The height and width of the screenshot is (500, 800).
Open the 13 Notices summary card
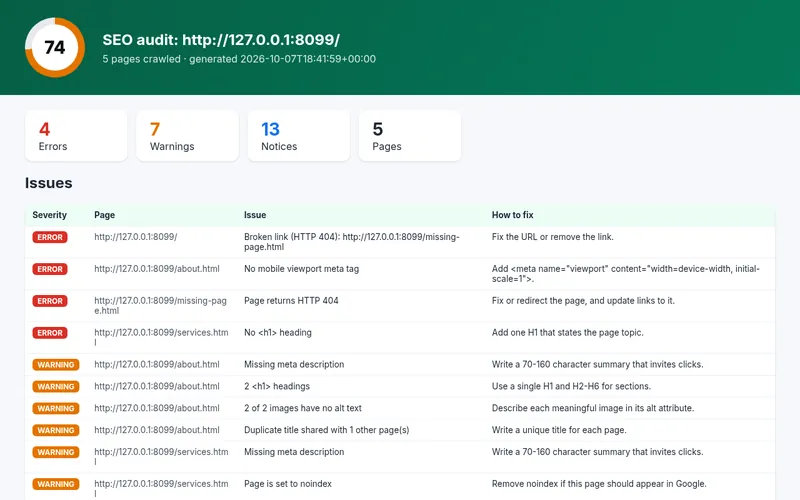(298, 136)
